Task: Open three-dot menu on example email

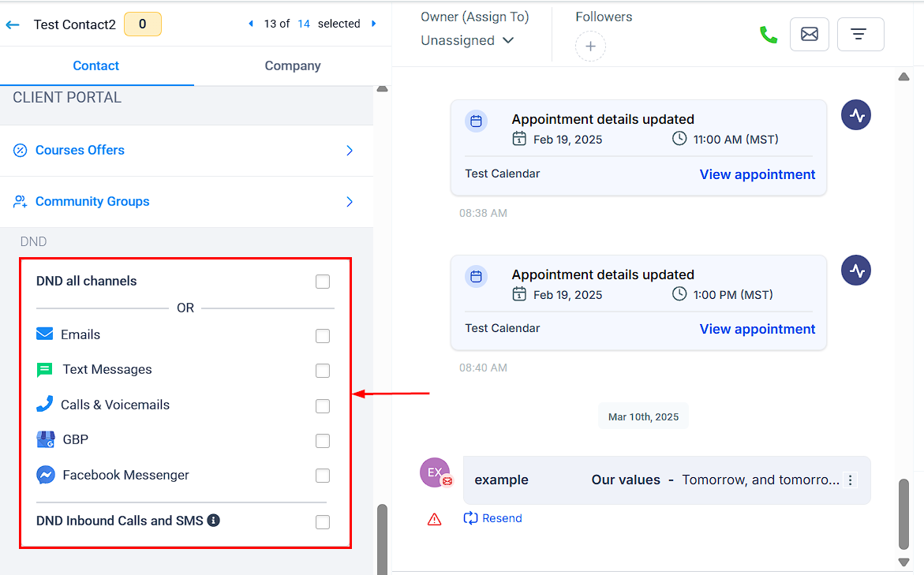Action: [850, 480]
